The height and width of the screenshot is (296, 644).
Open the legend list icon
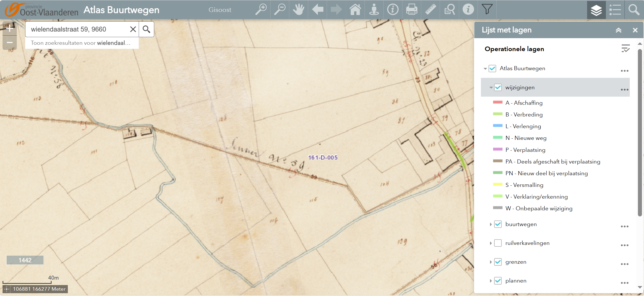(615, 10)
